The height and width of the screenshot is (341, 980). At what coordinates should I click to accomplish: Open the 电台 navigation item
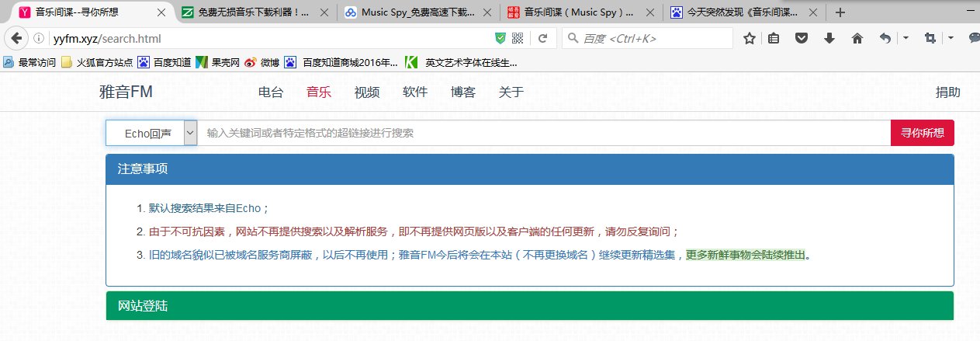[271, 92]
